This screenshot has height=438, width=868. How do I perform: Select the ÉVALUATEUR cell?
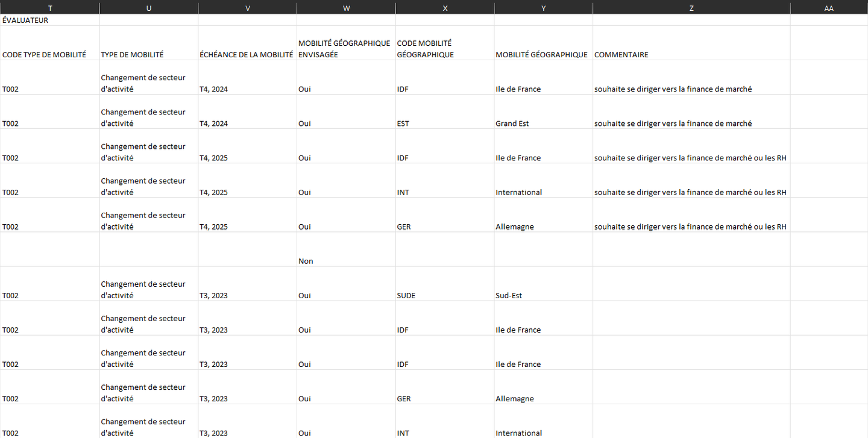49,20
